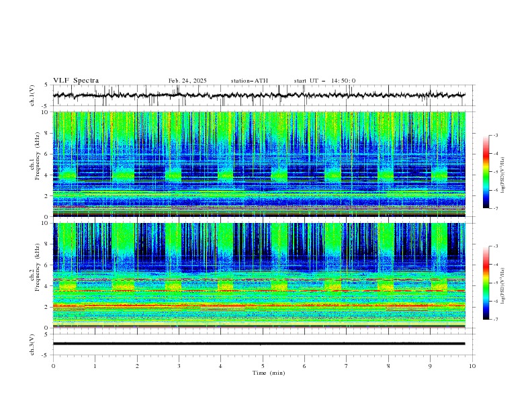The height and width of the screenshot is (411, 532).
Task: Click the 'start UT = 14:50:0' label
Action: pos(324,81)
